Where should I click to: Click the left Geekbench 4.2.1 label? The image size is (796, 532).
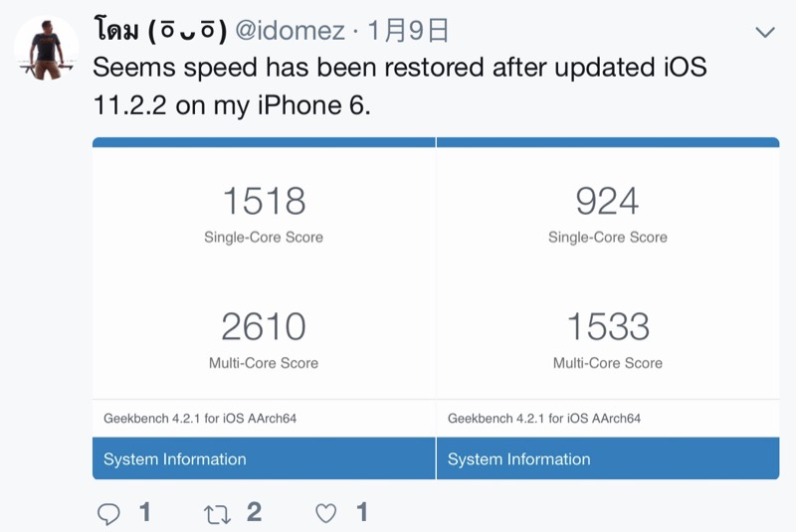pos(200,419)
